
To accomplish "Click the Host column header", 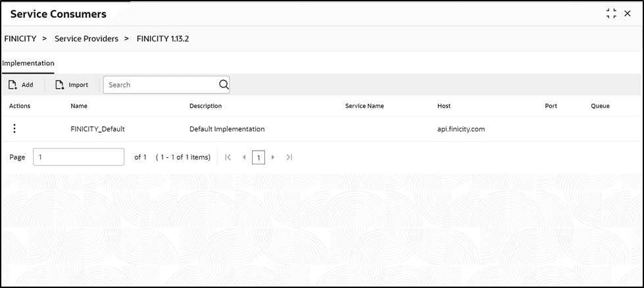I will click(444, 106).
